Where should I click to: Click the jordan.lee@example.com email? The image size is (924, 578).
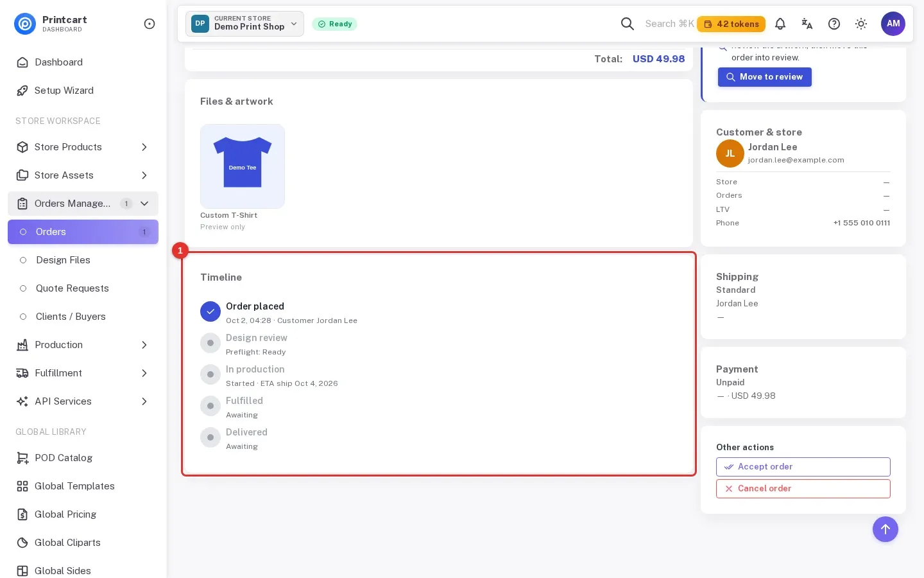click(x=796, y=161)
